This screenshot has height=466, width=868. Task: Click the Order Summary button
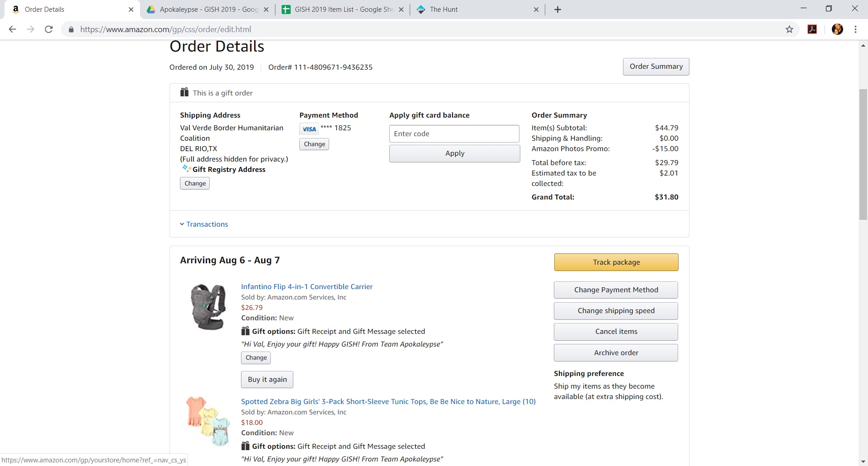(656, 67)
